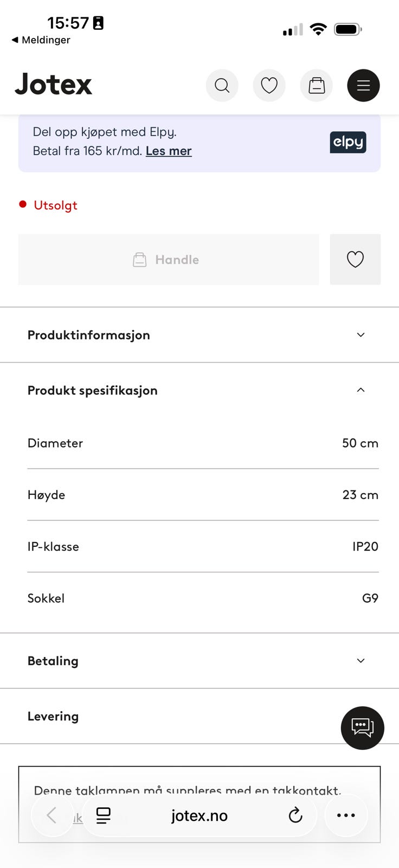Click the Les mer link
The image size is (399, 868).
[x=169, y=151]
